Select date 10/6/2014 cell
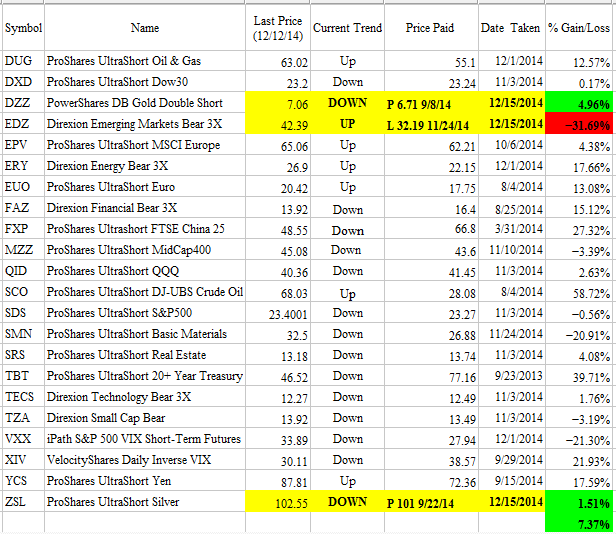This screenshot has width=616, height=534. (x=512, y=145)
